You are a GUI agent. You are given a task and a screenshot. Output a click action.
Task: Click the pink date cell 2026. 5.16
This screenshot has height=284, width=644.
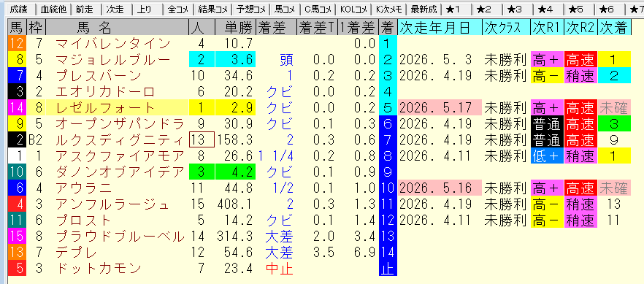pyautogui.click(x=440, y=188)
